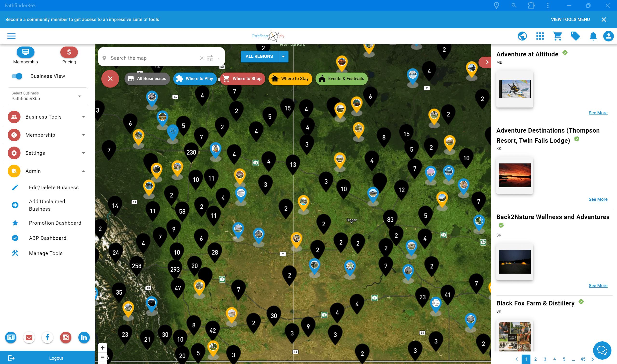Open the ALL REGIONS dropdown arrow
Image resolution: width=617 pixels, height=364 pixels.
click(283, 56)
